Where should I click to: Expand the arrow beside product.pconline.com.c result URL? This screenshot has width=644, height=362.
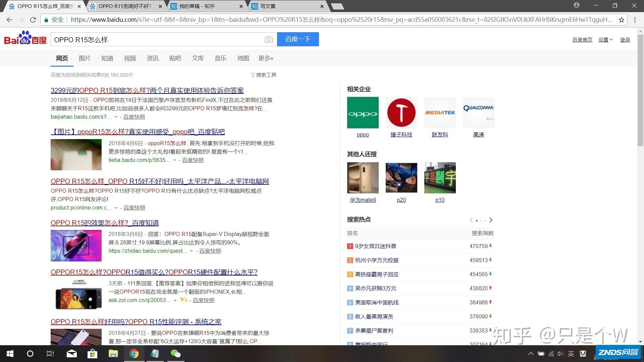[x=116, y=208]
